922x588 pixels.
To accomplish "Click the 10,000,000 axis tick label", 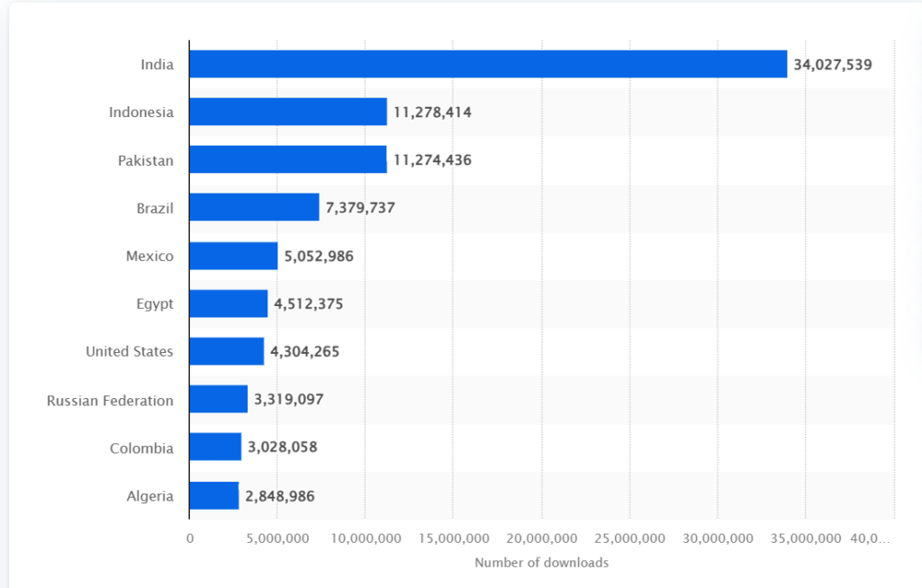I will 366,538.
